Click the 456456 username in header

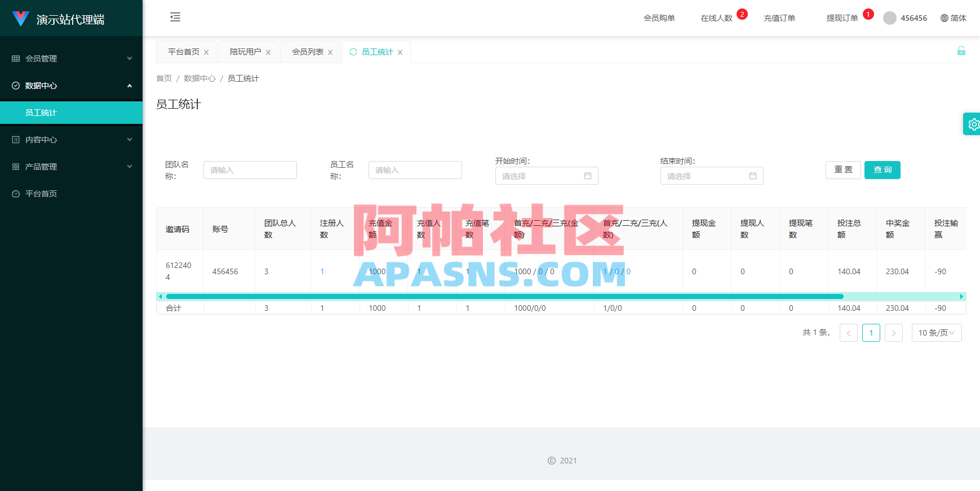tap(914, 18)
